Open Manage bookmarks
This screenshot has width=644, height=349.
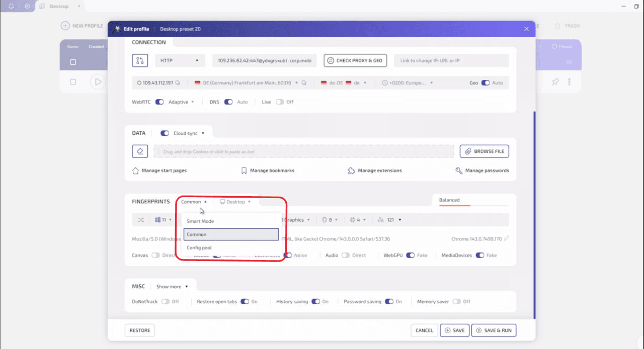tap(268, 170)
